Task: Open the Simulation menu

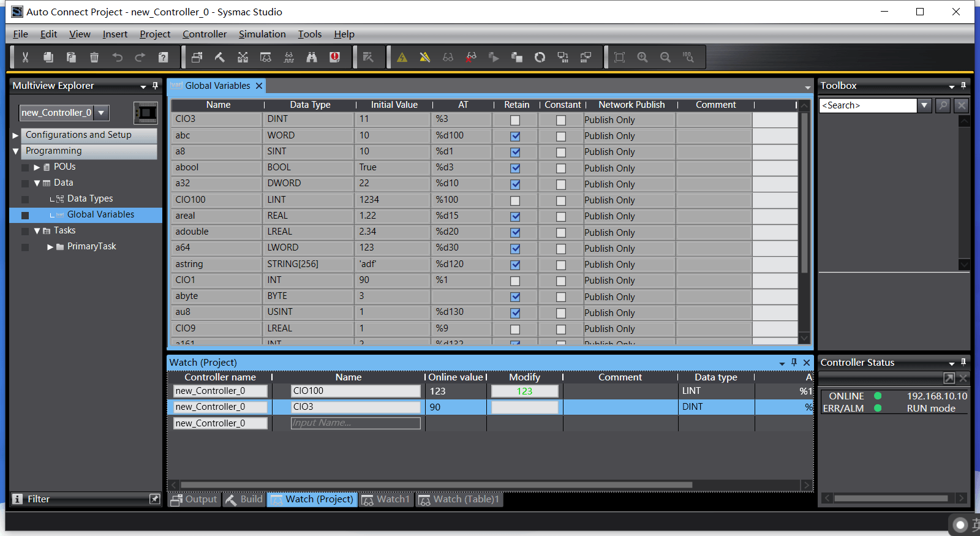Action: (262, 34)
